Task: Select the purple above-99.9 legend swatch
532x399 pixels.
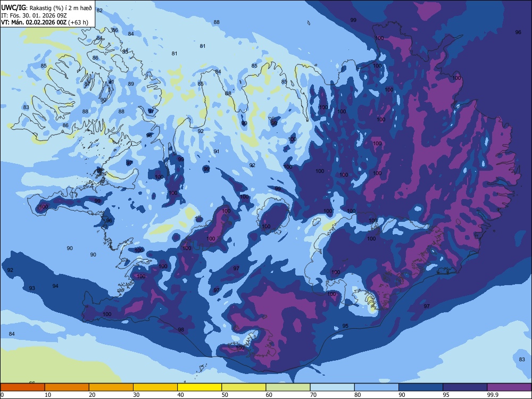Action: [x=509, y=387]
